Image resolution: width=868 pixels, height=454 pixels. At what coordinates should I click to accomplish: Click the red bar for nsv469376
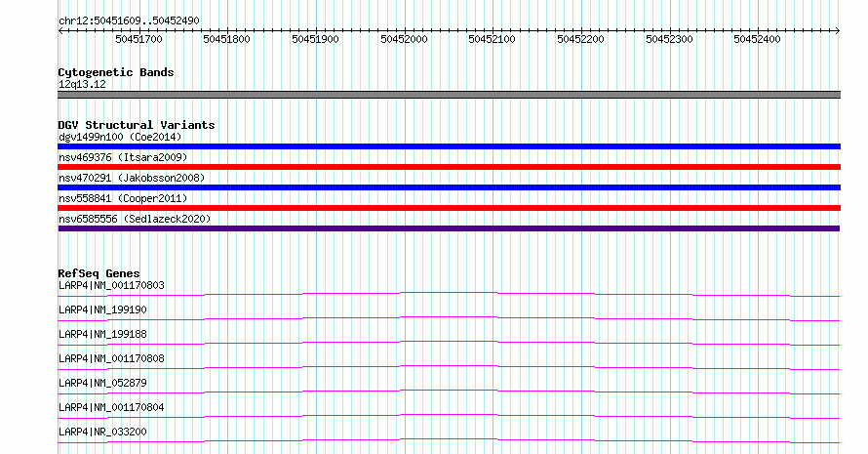(449, 167)
